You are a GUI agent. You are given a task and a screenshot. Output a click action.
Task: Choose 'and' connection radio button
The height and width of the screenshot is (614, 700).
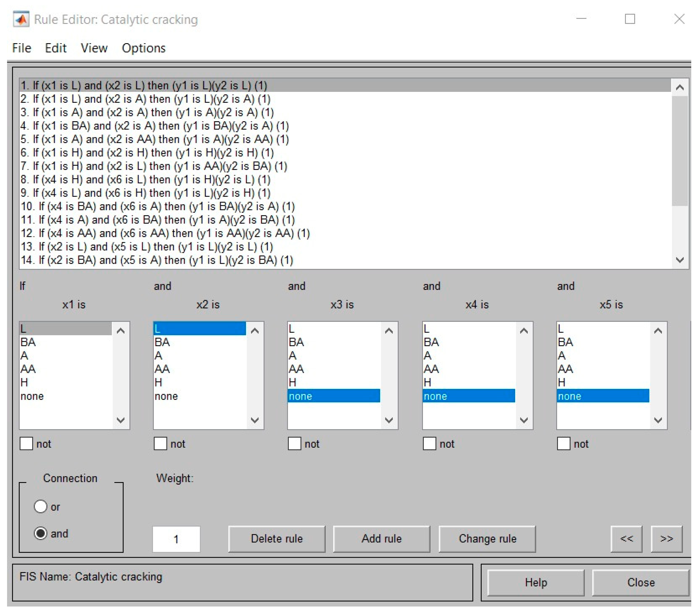[x=40, y=533]
